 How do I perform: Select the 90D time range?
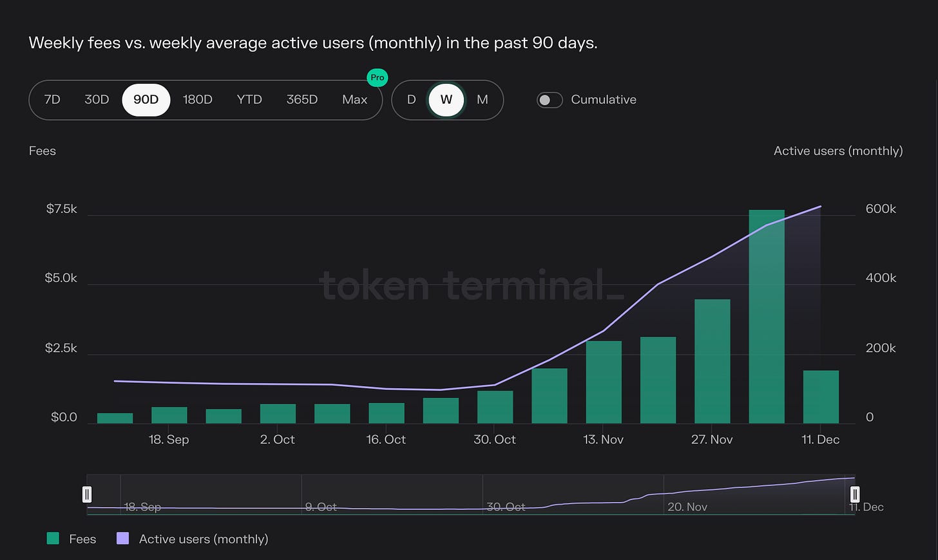pos(146,100)
